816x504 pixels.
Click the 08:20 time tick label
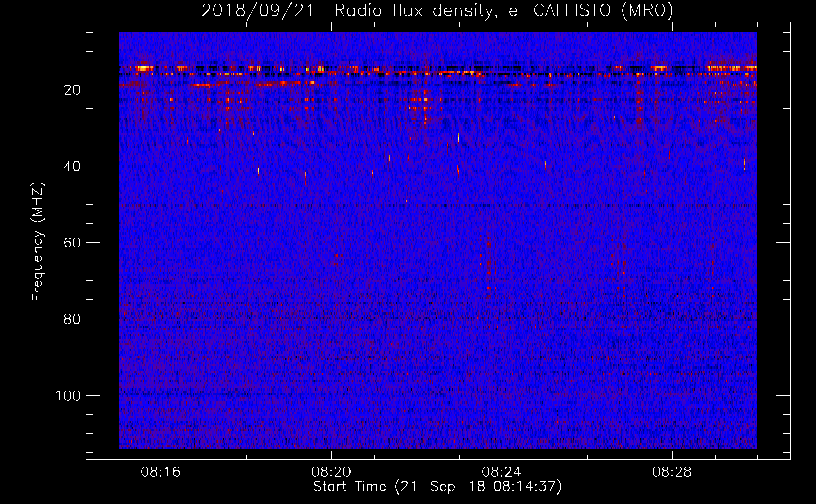pyautogui.click(x=331, y=472)
